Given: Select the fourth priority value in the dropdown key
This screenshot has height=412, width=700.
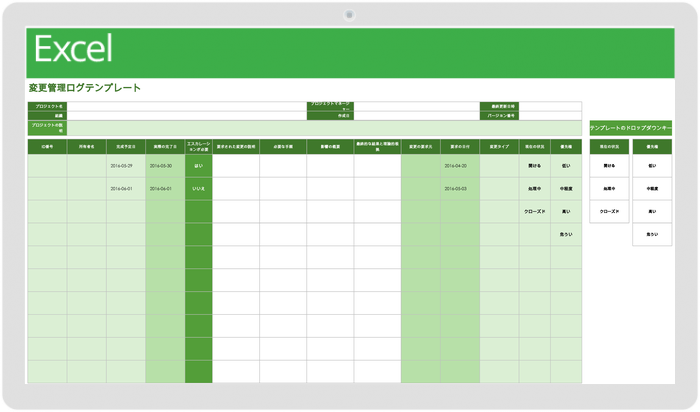Looking at the screenshot, I should [x=652, y=234].
